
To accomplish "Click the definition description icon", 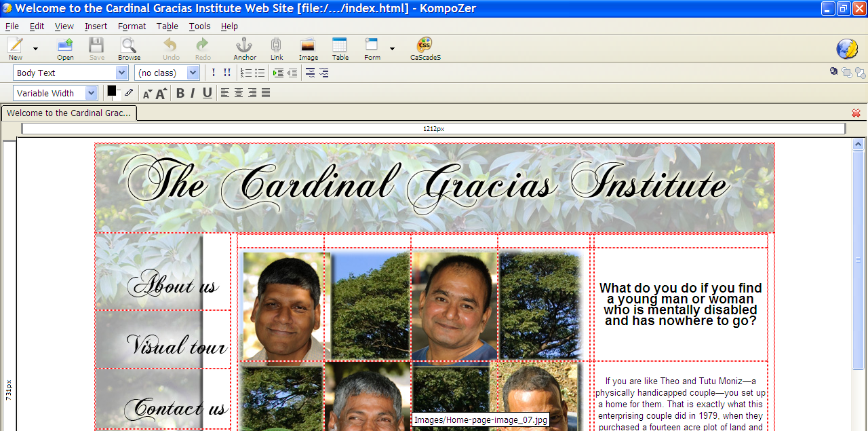I will click(x=323, y=73).
